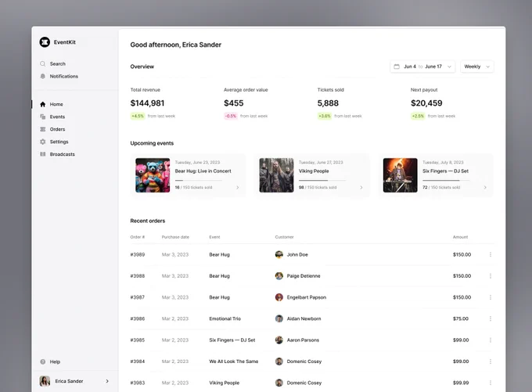The image size is (532, 392).
Task: Click the -0.5% average order value badge
Action: (231, 116)
